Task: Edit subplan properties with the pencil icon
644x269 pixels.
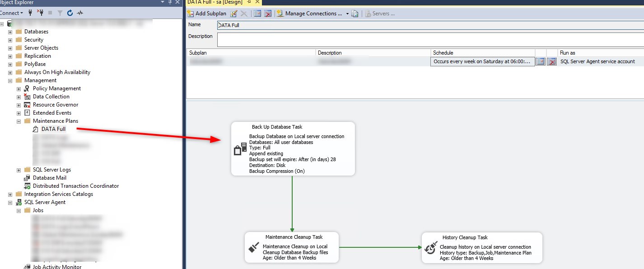Action: (x=233, y=14)
